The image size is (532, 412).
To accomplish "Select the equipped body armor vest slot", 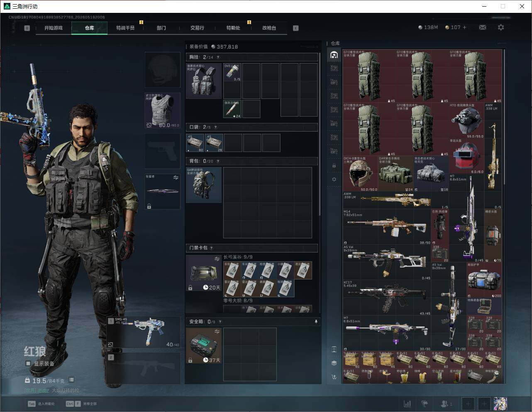I will (x=162, y=110).
